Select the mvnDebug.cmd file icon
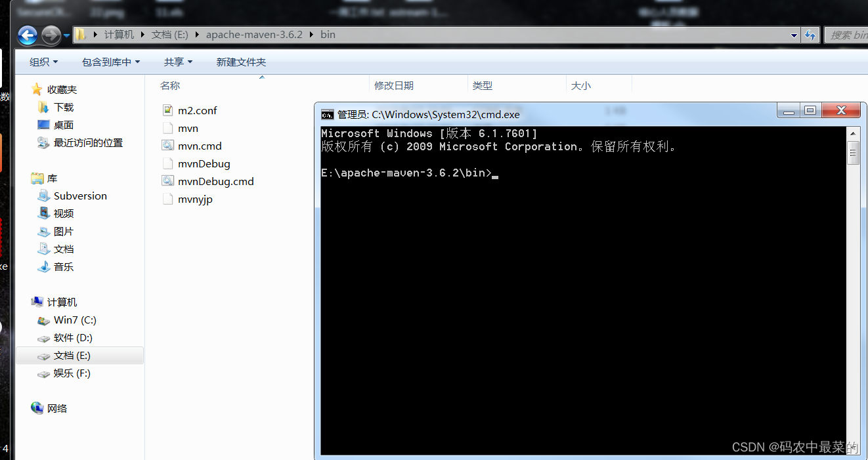The image size is (868, 460). point(167,181)
